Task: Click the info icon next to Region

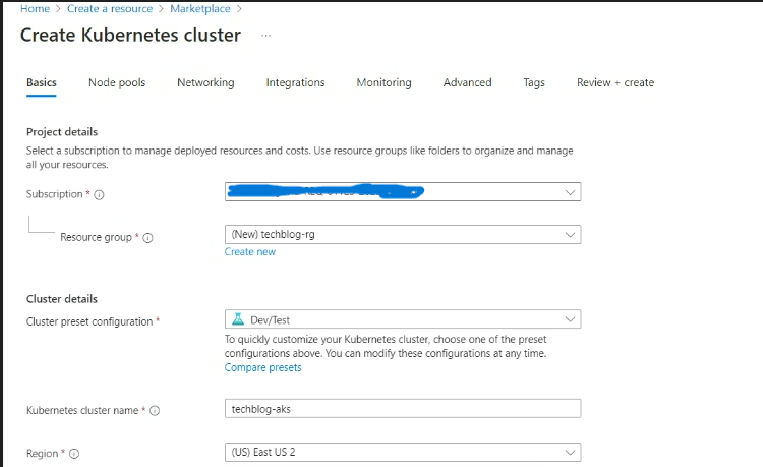Action: (x=74, y=454)
